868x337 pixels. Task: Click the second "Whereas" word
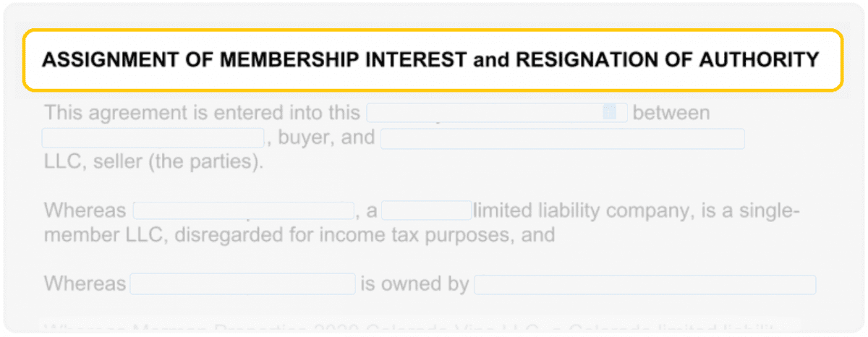85,283
